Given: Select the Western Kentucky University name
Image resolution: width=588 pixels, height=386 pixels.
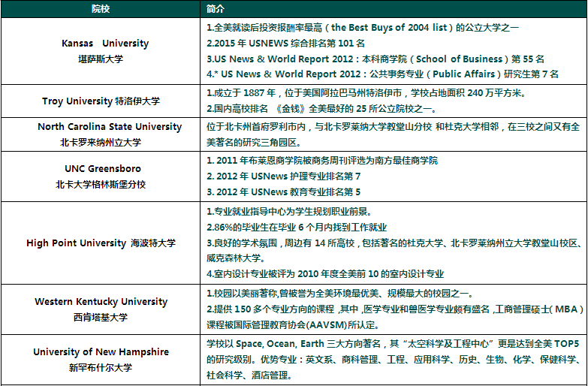Looking at the screenshot, I should point(101,302).
